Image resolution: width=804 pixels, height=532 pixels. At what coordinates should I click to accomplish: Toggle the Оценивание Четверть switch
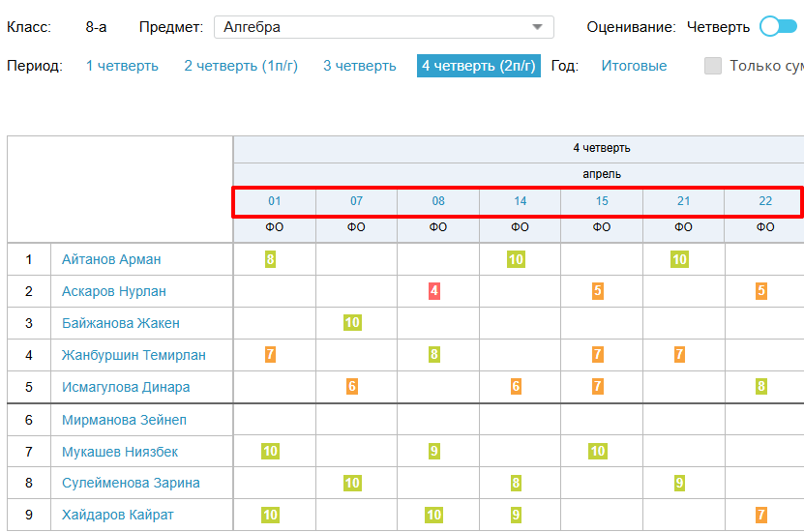click(778, 27)
